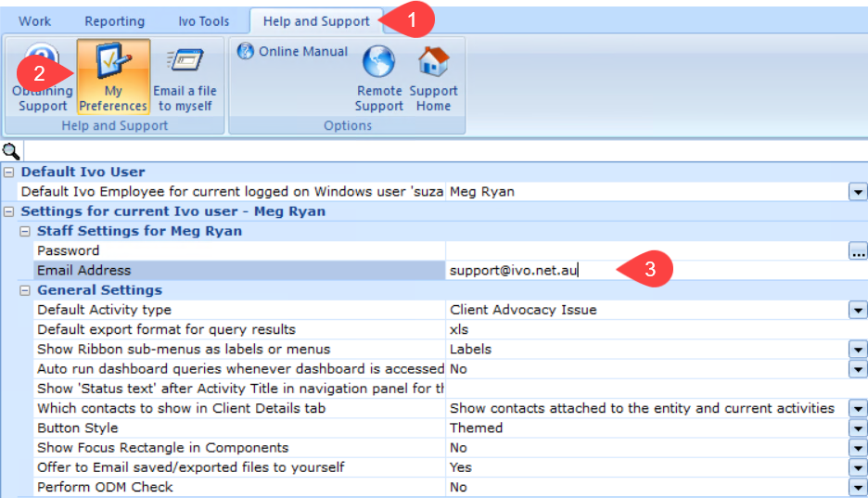868x498 pixels.
Task: Open the Online Manual
Action: 293,52
